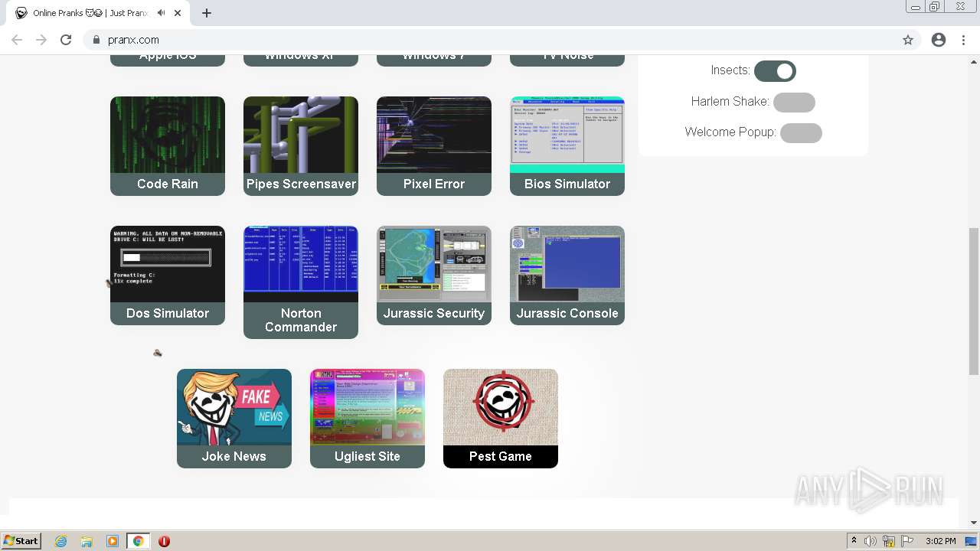Launch Internet Explorer from the taskbar
980x551 pixels.
[61, 541]
